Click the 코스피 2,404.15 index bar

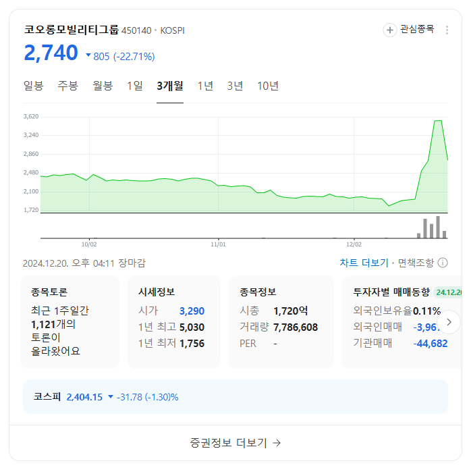(236, 397)
